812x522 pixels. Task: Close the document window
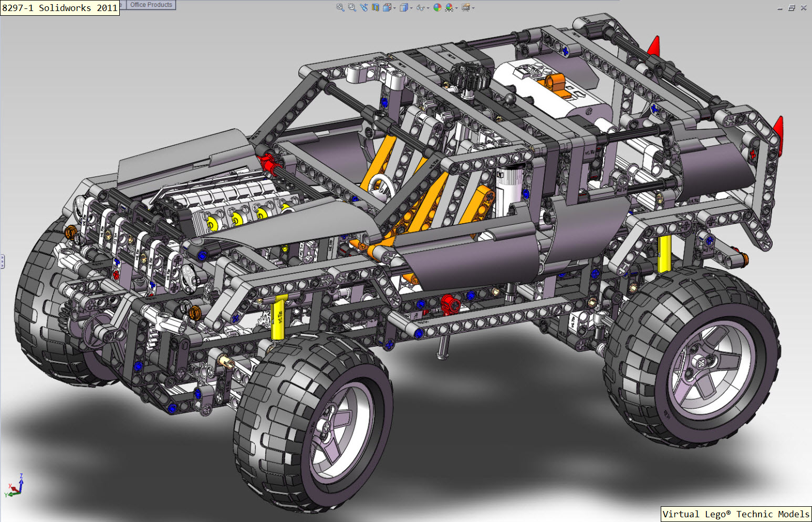pos(804,8)
